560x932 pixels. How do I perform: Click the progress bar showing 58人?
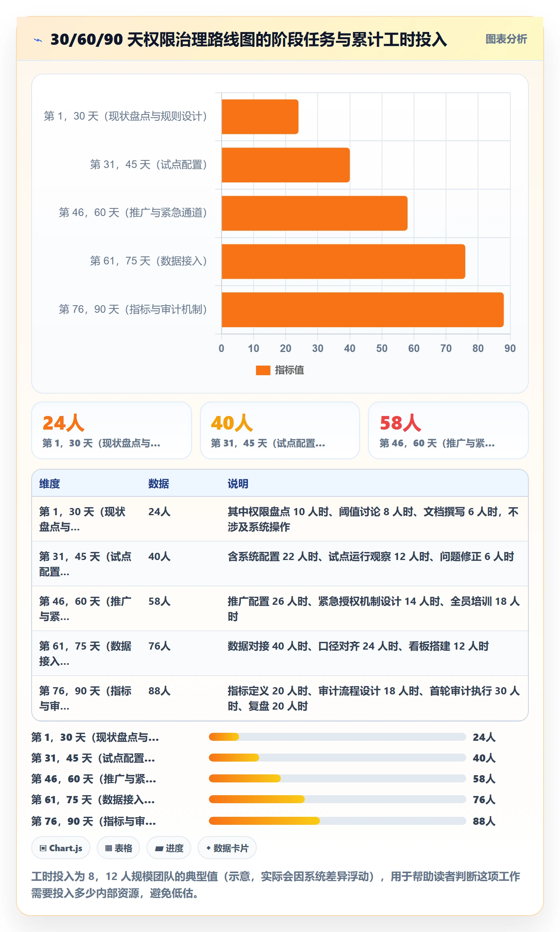click(338, 778)
